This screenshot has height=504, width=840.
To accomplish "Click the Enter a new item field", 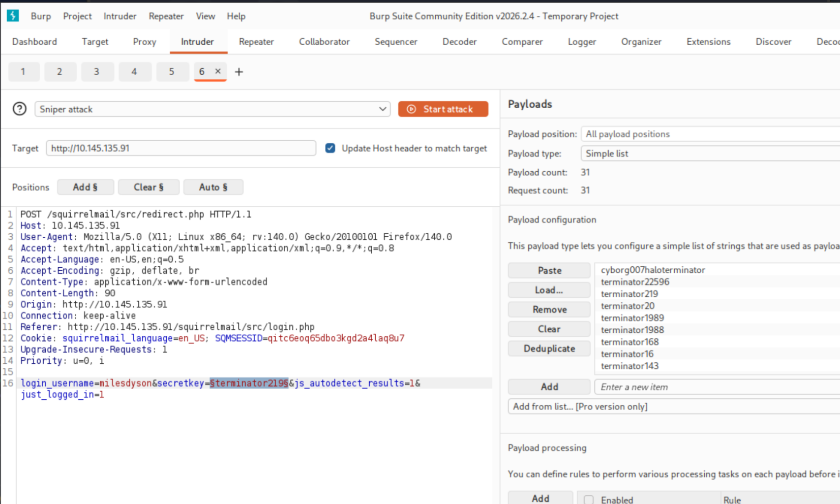I will pyautogui.click(x=717, y=387).
